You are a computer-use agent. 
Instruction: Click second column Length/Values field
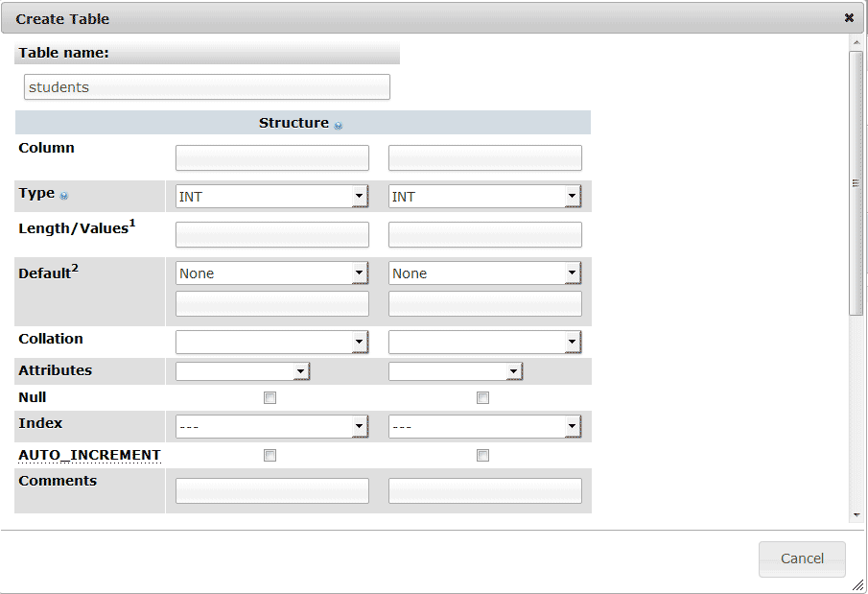(485, 234)
